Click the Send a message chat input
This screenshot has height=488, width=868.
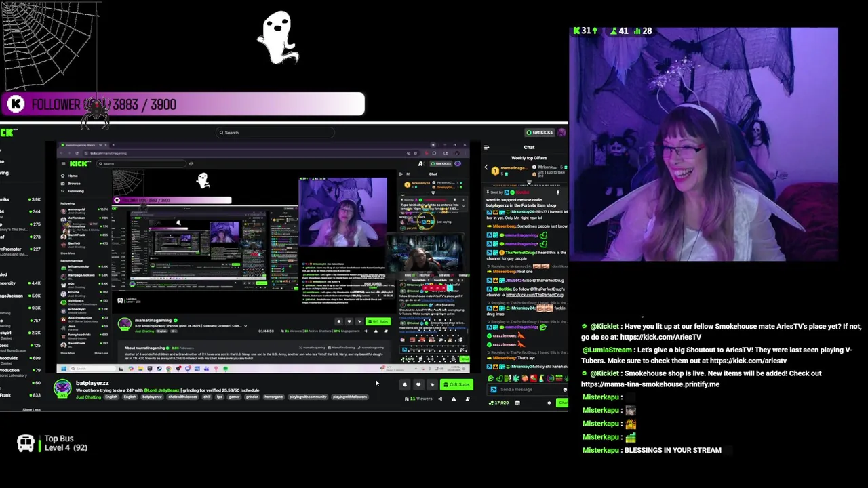[x=528, y=390]
